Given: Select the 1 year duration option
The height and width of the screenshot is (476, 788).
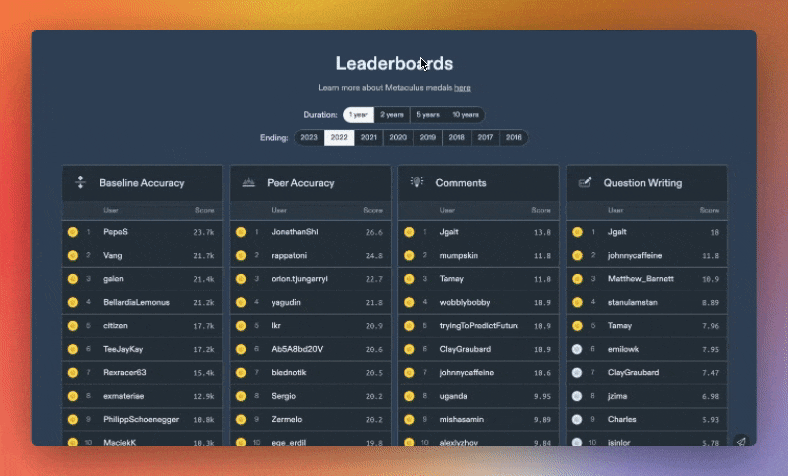Looking at the screenshot, I should pyautogui.click(x=358, y=115).
